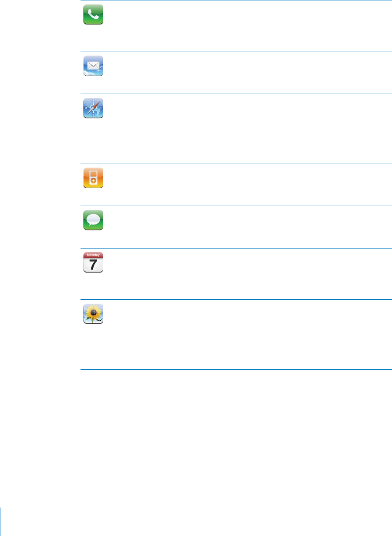Image resolution: width=392 pixels, height=536 pixels.
Task: Click the blue divider line below Safari icon
Action: [x=236, y=164]
